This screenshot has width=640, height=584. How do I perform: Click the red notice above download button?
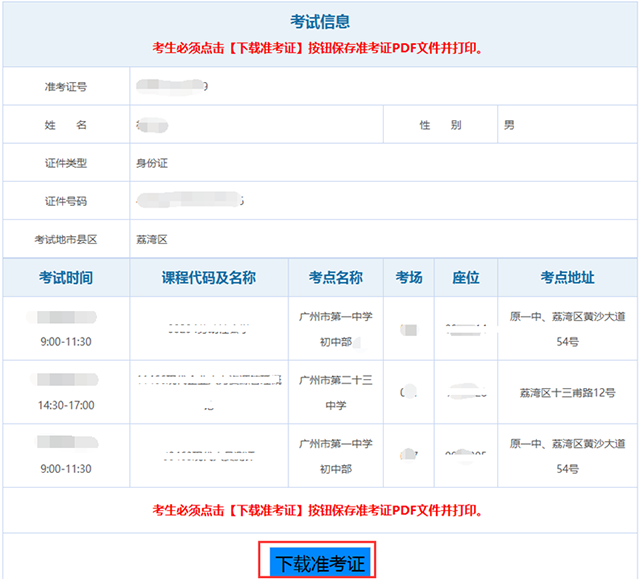[318, 510]
